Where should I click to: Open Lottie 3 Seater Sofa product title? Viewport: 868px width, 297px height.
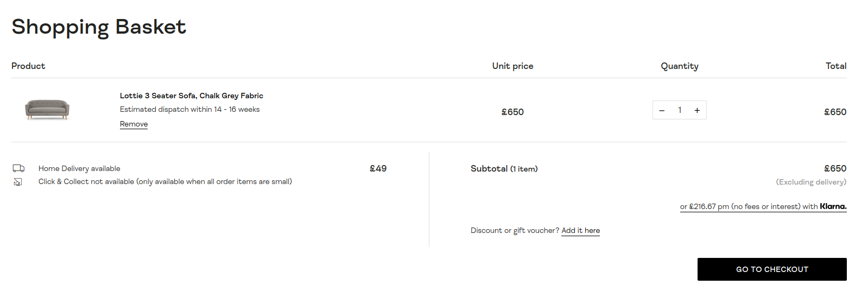click(191, 96)
